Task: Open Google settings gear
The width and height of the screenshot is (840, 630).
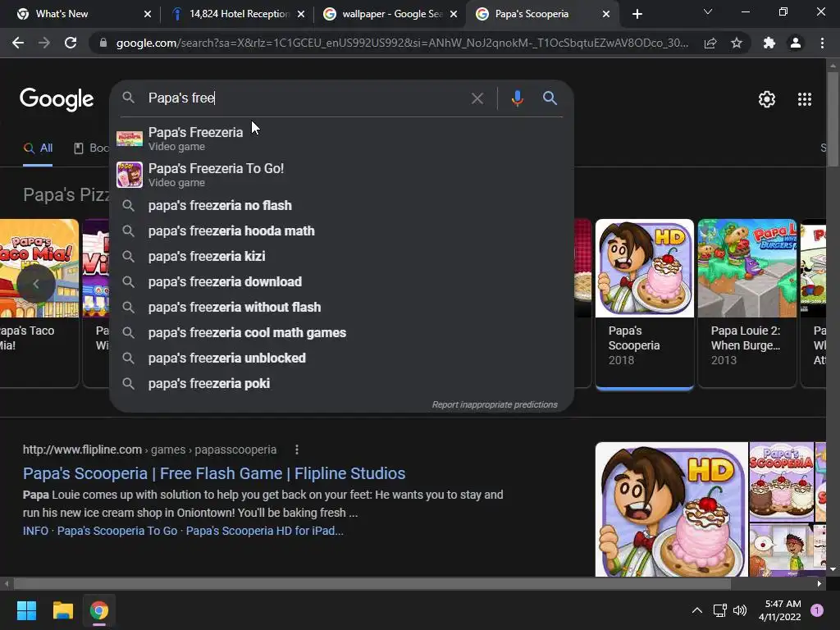Action: (x=767, y=99)
